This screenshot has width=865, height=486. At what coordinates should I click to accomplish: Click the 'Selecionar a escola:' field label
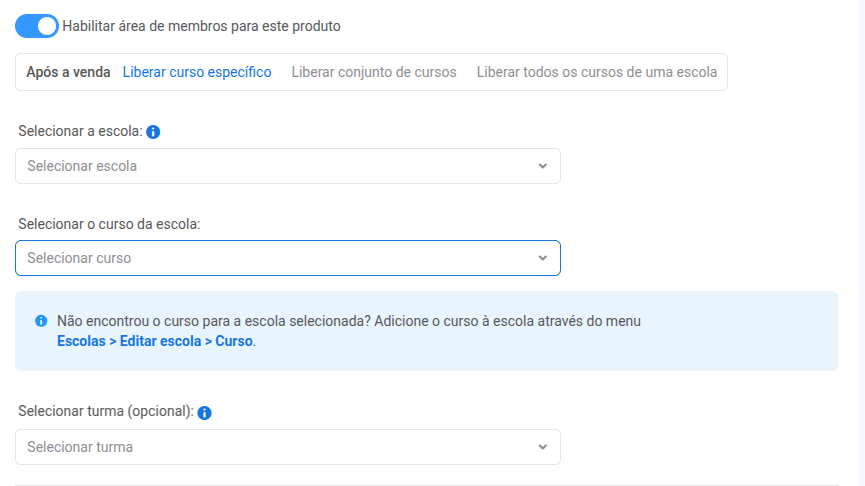point(81,131)
